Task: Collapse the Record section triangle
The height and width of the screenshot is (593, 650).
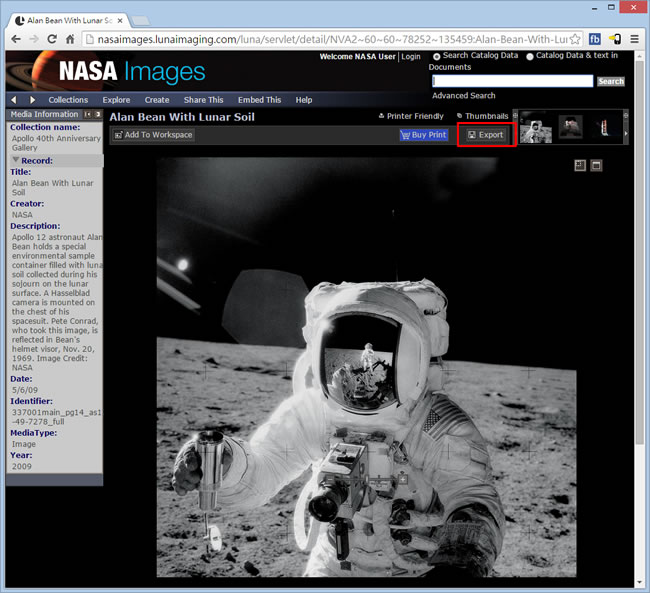Action: pyautogui.click(x=16, y=160)
